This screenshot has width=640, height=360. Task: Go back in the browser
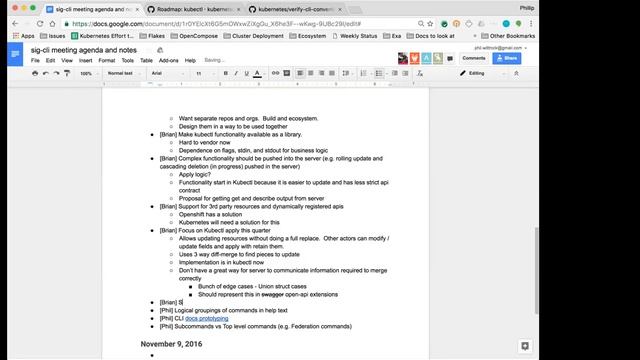(15, 24)
